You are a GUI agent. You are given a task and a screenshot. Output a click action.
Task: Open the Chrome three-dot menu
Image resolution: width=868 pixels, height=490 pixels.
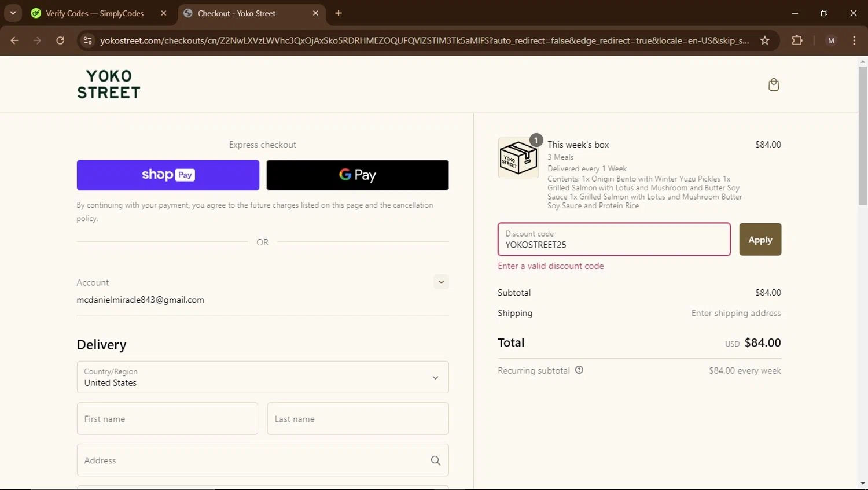[854, 40]
